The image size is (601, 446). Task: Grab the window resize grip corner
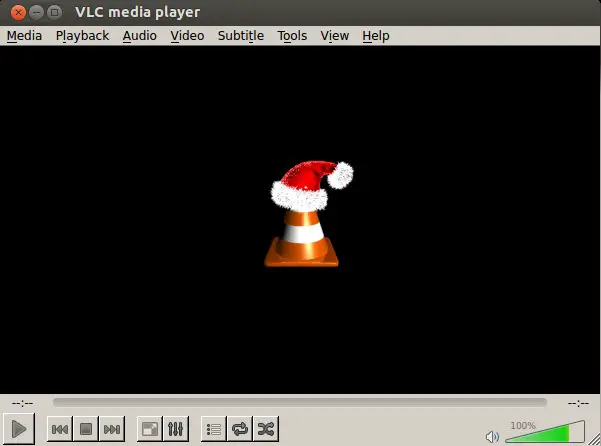pos(595,440)
